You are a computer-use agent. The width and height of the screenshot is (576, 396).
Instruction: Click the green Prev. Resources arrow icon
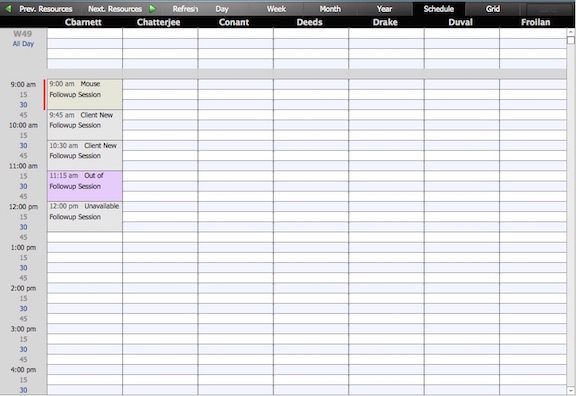[x=8, y=8]
